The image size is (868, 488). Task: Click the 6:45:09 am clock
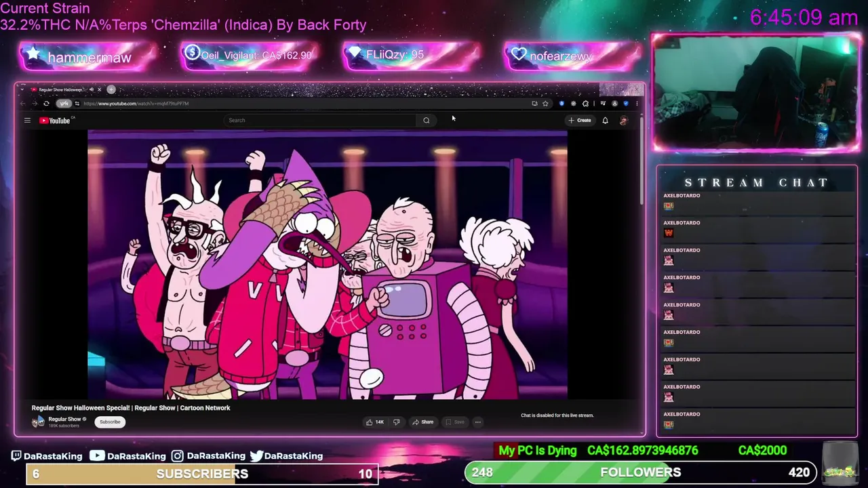(804, 18)
